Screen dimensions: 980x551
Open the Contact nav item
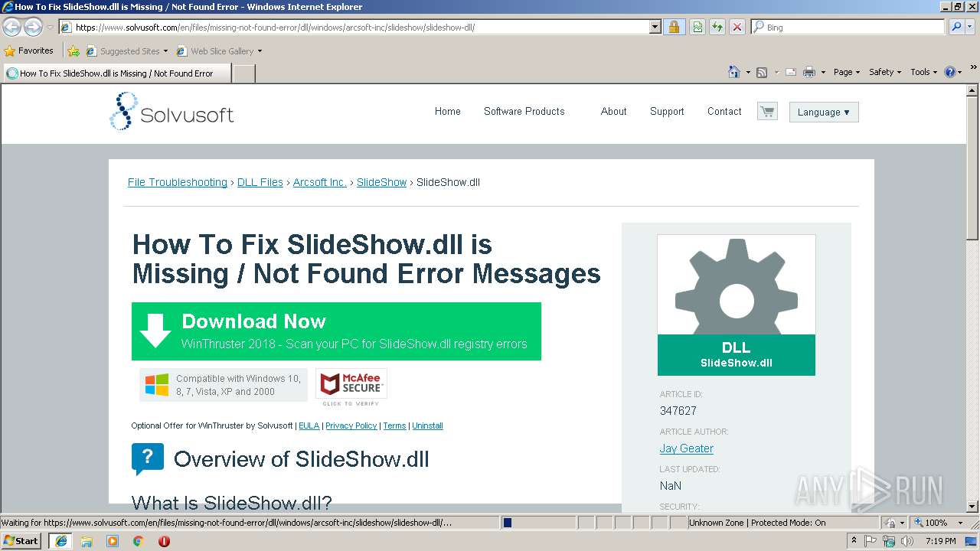point(724,111)
